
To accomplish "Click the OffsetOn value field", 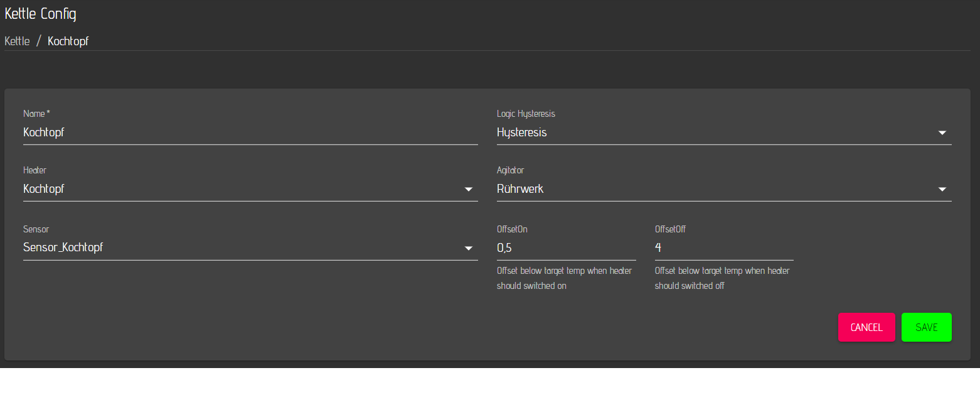I will click(x=566, y=248).
